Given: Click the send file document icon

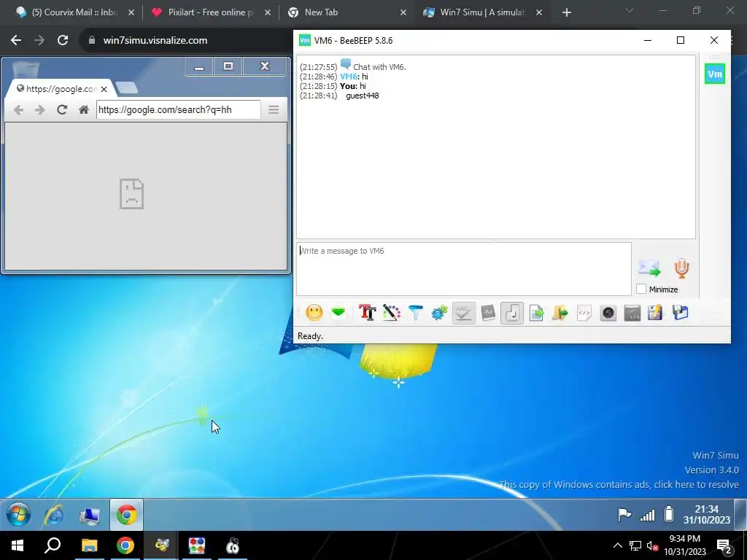Looking at the screenshot, I should point(536,313).
